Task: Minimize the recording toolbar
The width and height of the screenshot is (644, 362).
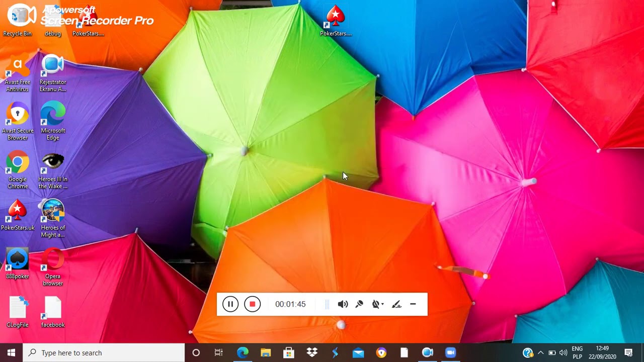Action: tap(413, 304)
